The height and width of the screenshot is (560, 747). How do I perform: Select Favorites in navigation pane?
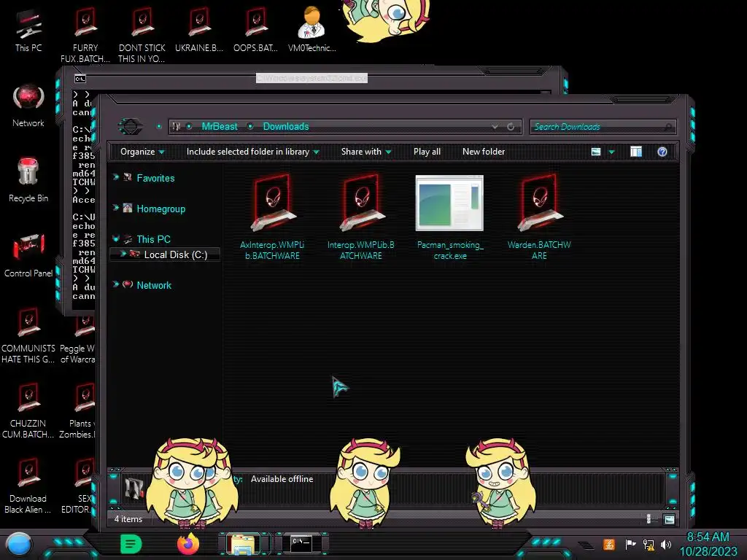pyautogui.click(x=155, y=178)
